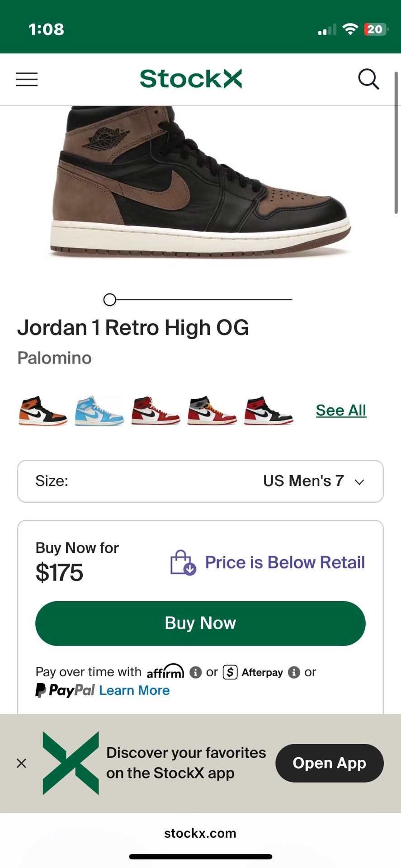Dismiss the StockX app banner
Image resolution: width=401 pixels, height=868 pixels.
tap(21, 763)
